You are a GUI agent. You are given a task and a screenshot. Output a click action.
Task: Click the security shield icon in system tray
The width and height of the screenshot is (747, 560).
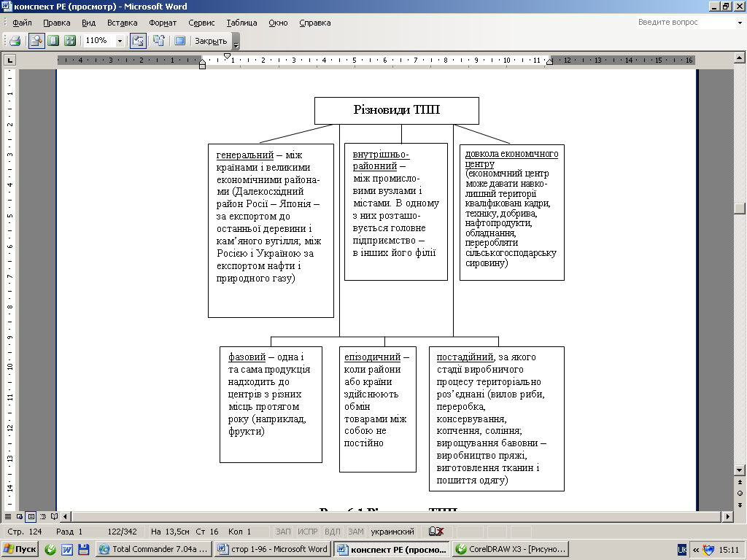pyautogui.click(x=708, y=550)
